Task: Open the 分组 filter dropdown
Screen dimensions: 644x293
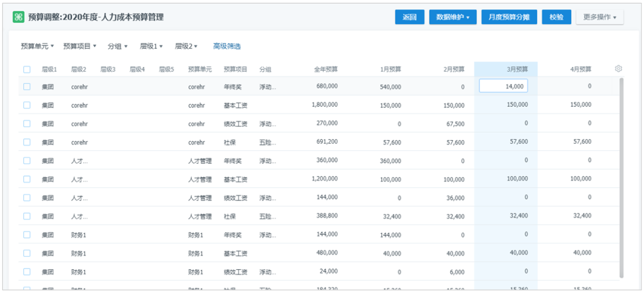Action: tap(117, 47)
